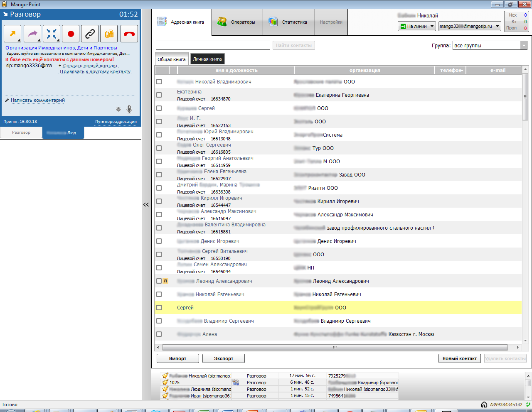Click the Экспорт button
The height and width of the screenshot is (412, 532).
click(x=224, y=358)
